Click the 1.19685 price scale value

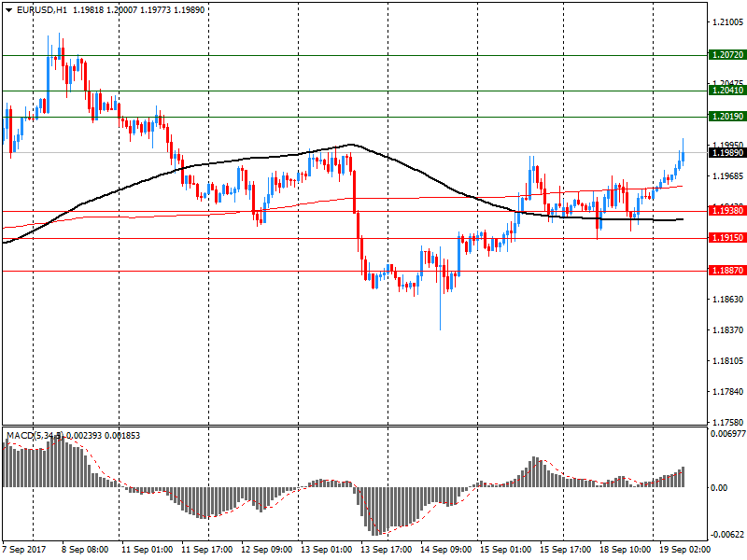[x=728, y=176]
